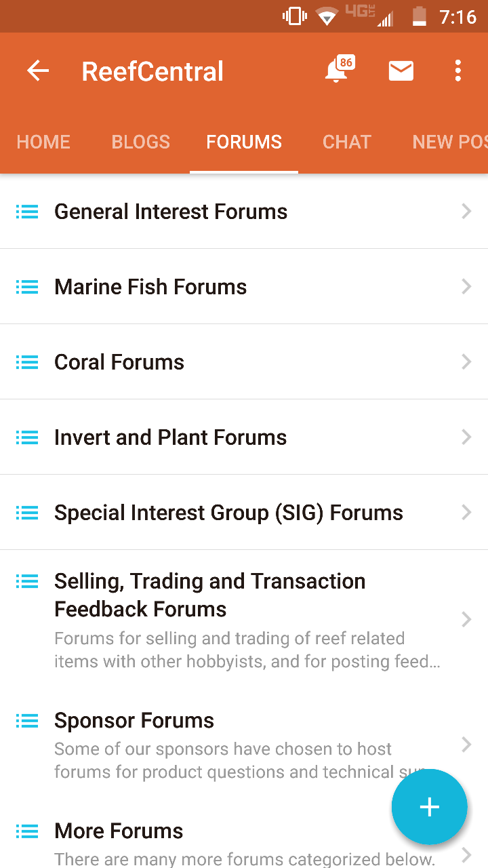Tap the back arrow in header
Image resolution: width=488 pixels, height=868 pixels.
pos(38,71)
